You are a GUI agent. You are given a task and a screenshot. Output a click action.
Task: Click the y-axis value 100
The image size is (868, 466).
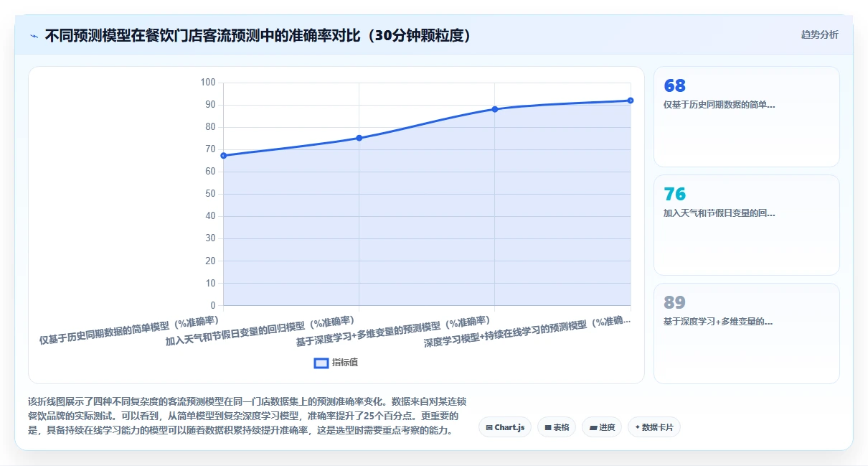(x=208, y=83)
